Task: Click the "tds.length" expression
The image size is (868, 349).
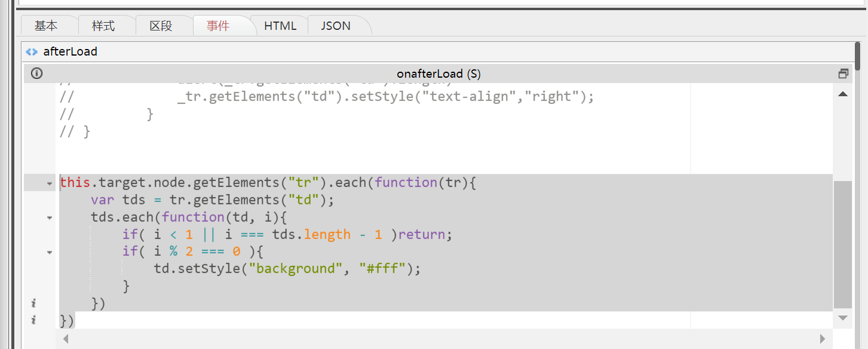Action: click(311, 234)
